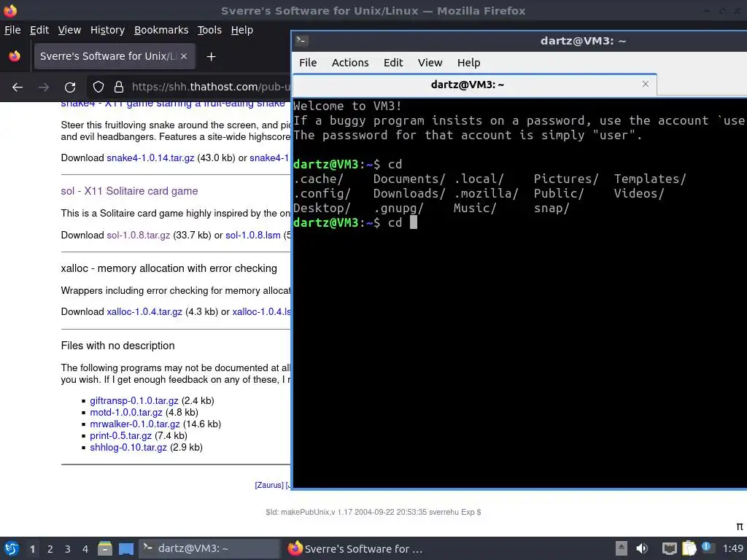Open Firefox Tools menu
Screen dimensions: 747x560
coord(209,30)
